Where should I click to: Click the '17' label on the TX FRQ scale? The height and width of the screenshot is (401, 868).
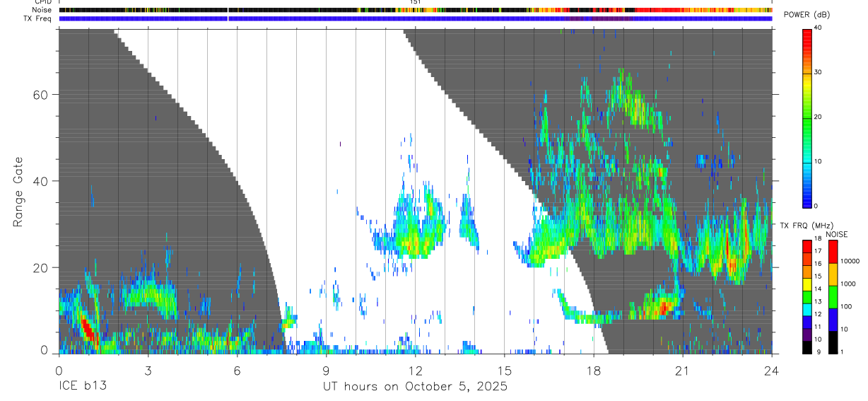tap(818, 251)
